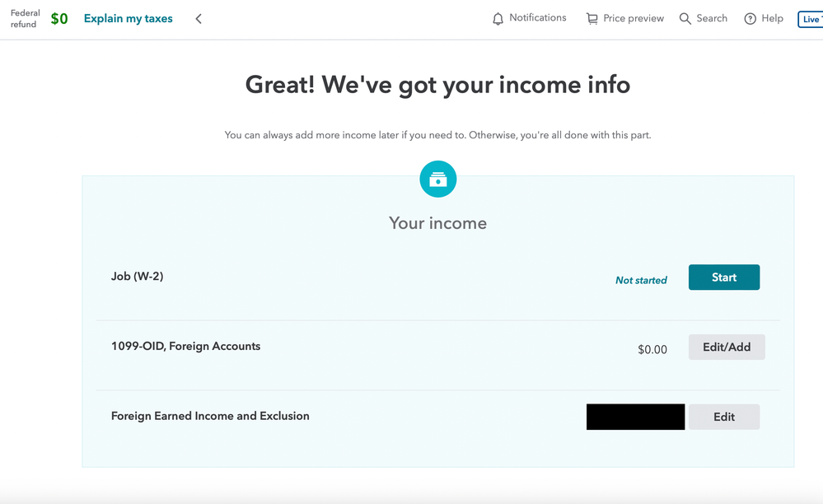Open the Price preview cart icon
The height and width of the screenshot is (504, 823).
(592, 19)
